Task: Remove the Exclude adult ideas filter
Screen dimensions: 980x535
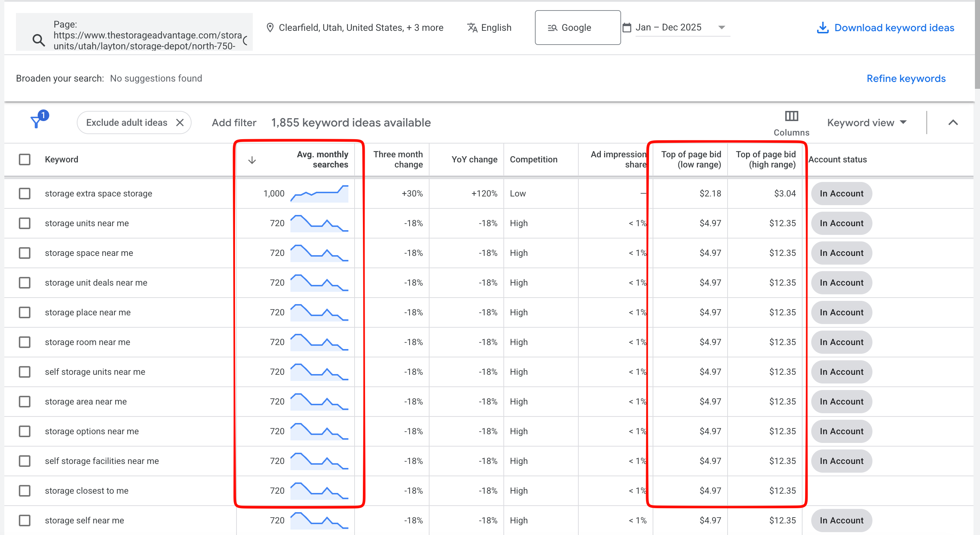Action: [x=180, y=122]
